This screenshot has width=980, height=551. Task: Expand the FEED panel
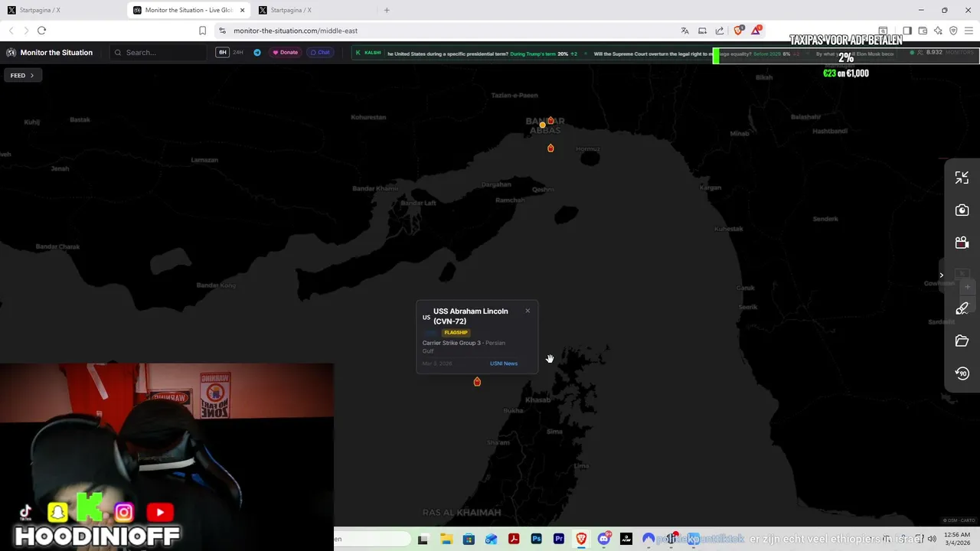click(x=22, y=76)
